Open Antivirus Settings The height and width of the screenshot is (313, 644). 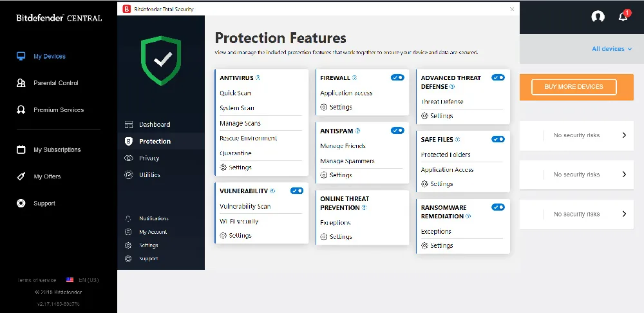tap(236, 167)
